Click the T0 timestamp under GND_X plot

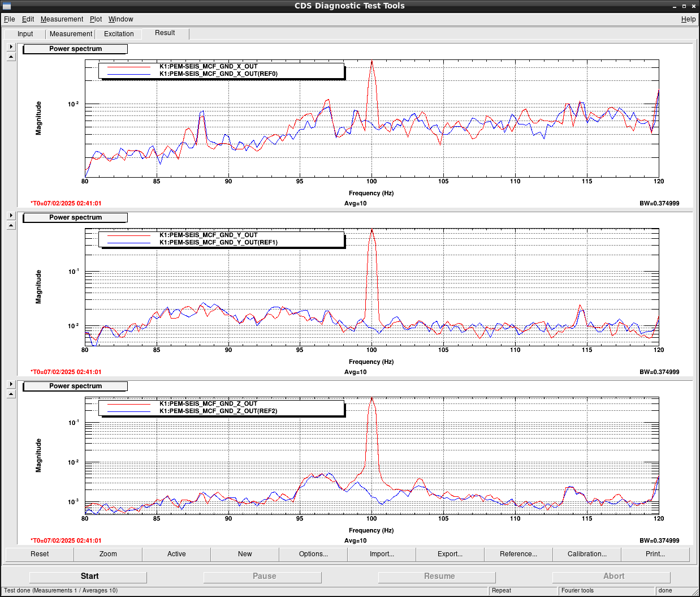coord(66,203)
